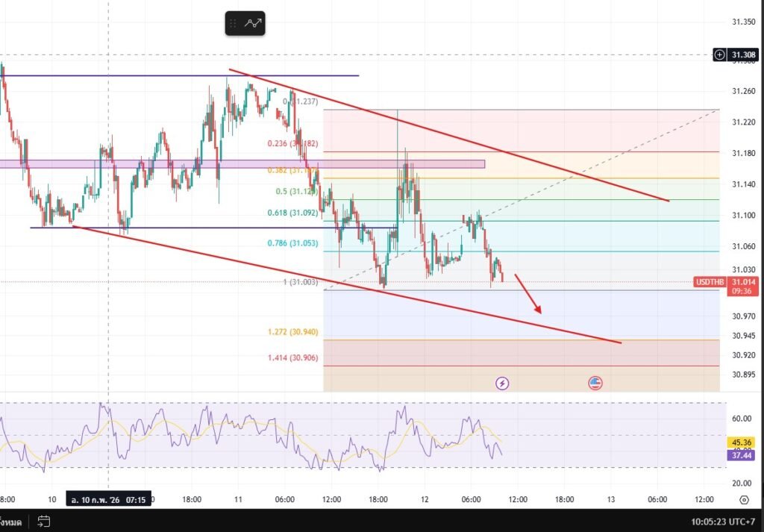
Task: Click the 0.618 (31.092) Fibonacci level label
Action: point(293,213)
